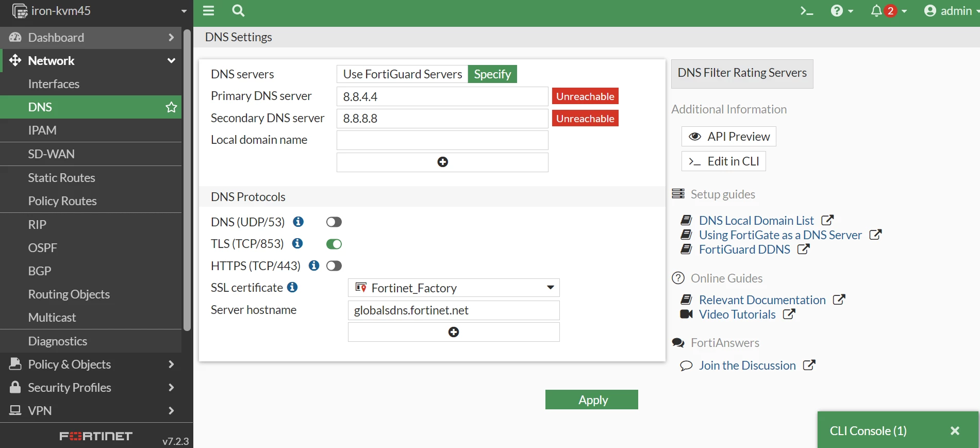The height and width of the screenshot is (448, 980).
Task: Click the Edit in CLI button
Action: pyautogui.click(x=723, y=161)
